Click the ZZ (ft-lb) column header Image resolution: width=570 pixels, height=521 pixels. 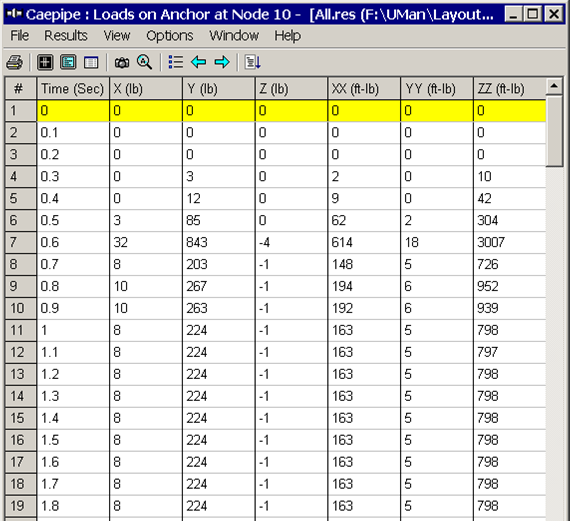coord(509,89)
